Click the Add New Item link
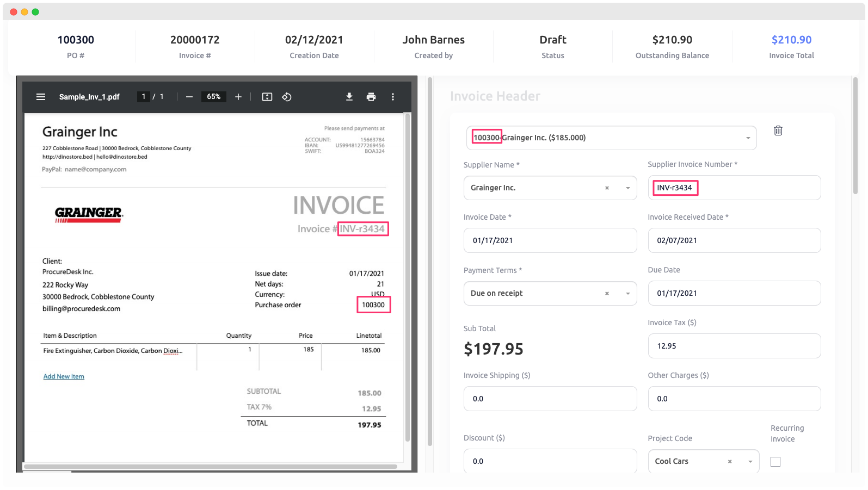This screenshot has width=868, height=490. point(64,376)
